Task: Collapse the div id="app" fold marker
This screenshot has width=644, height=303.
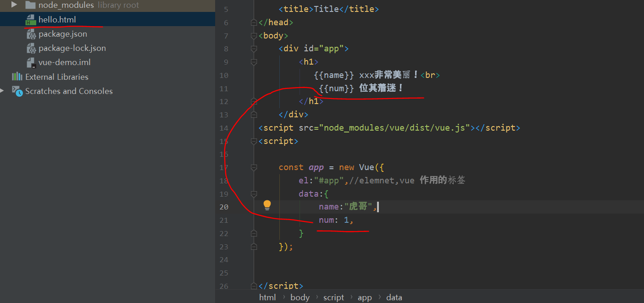Action: click(x=254, y=49)
